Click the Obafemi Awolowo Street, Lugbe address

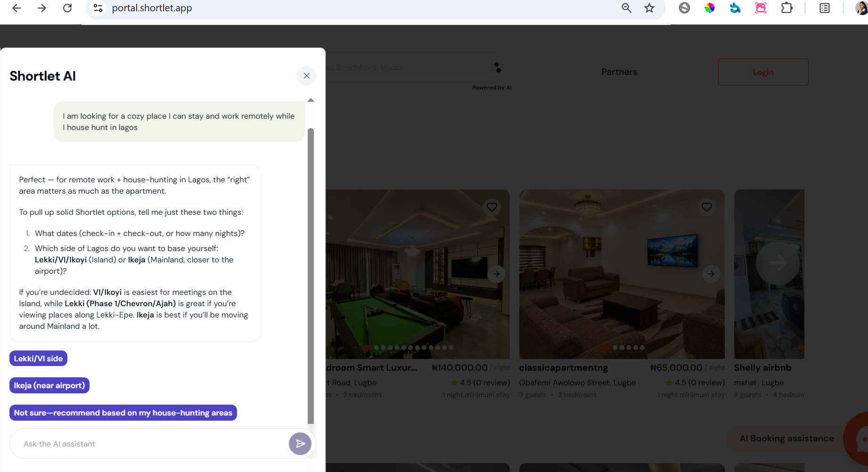578,383
